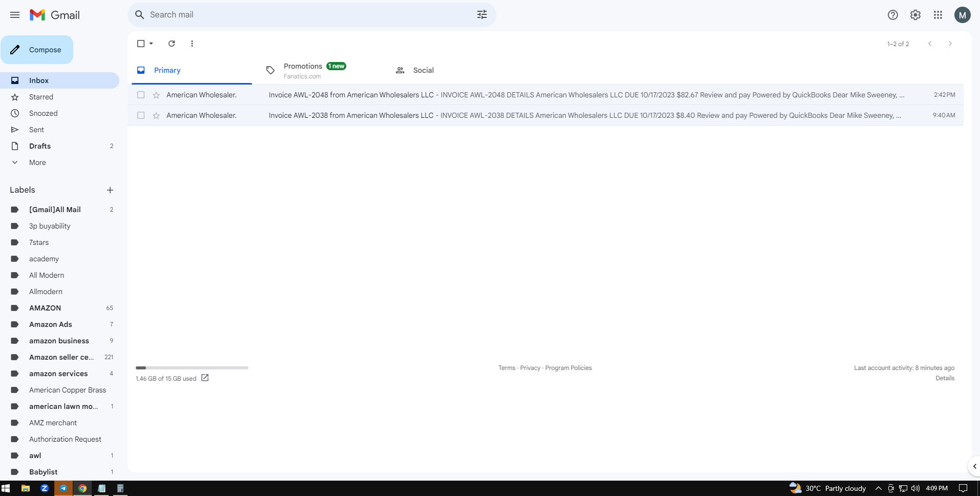Screen dimensions: 980x496
Task: Tick the select-all checkbox
Action: click(141, 44)
